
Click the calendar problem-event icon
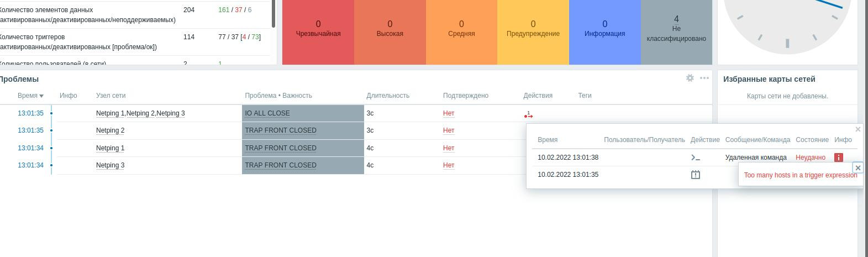pos(696,175)
